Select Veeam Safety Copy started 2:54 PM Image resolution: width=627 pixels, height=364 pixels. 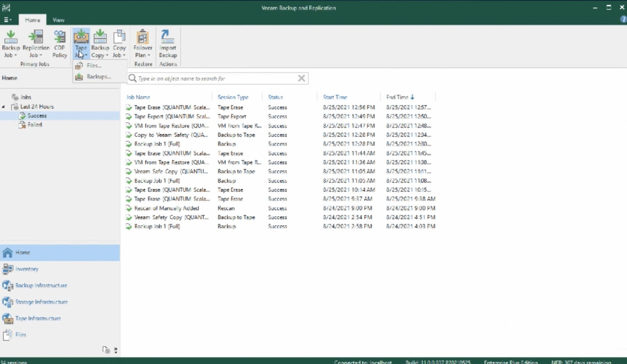click(x=280, y=217)
